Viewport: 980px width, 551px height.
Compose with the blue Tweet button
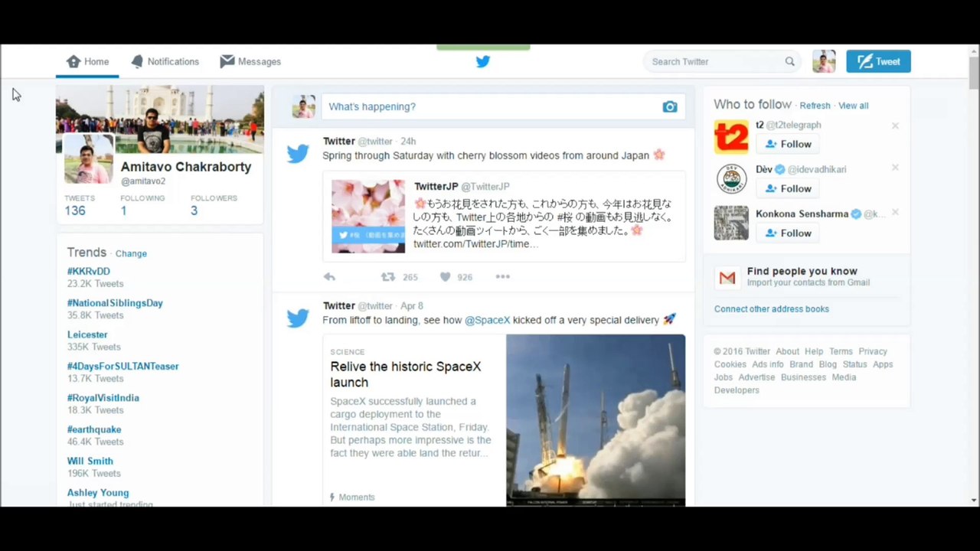[878, 61]
